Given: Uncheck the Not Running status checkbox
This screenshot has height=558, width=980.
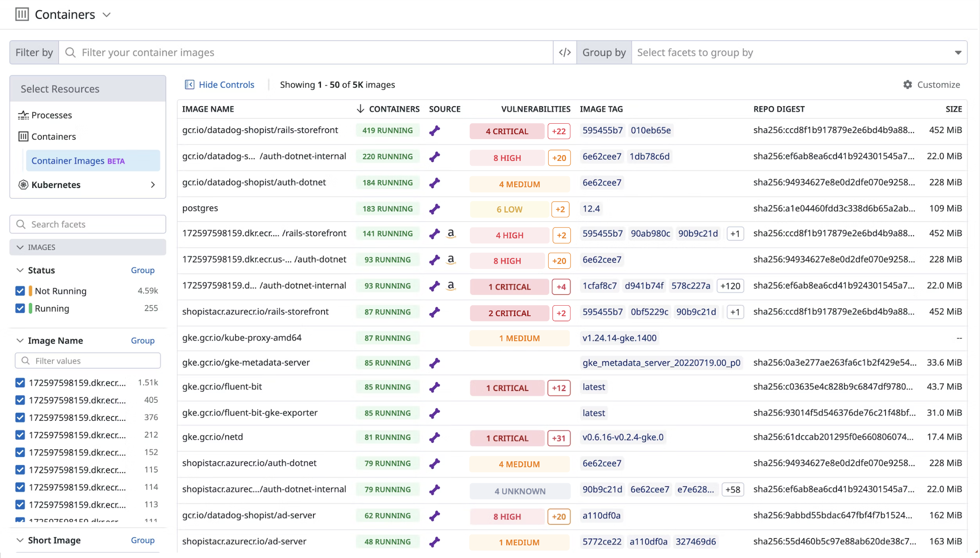Looking at the screenshot, I should click(x=20, y=291).
